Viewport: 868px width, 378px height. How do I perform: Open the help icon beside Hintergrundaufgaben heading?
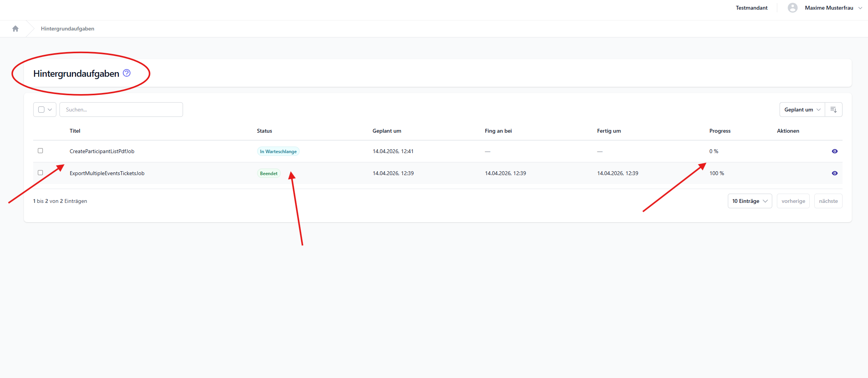point(127,73)
